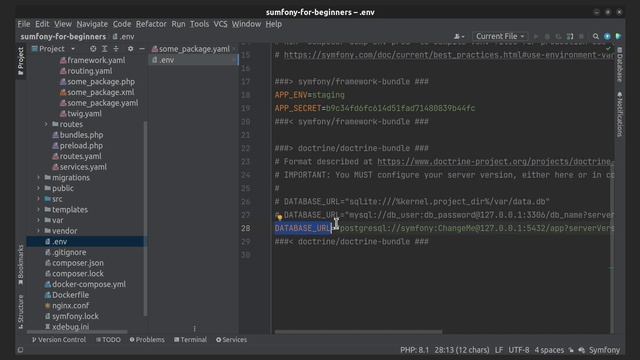
Task: Open Version Control tool window
Action: [x=59, y=340]
